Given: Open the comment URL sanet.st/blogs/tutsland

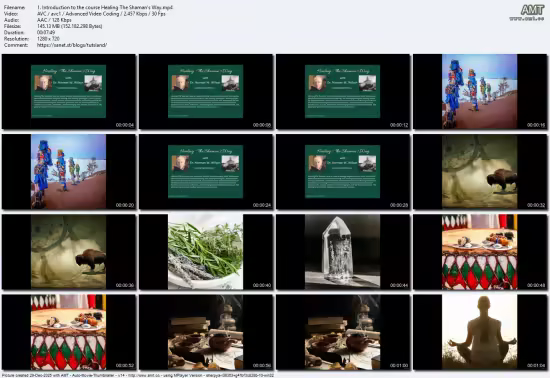Looking at the screenshot, I should tap(72, 45).
